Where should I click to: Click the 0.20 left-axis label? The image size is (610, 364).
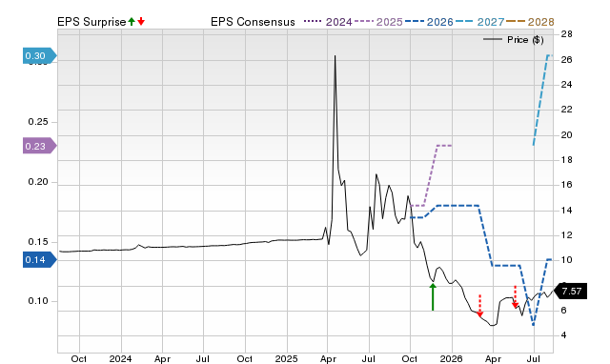click(x=38, y=182)
